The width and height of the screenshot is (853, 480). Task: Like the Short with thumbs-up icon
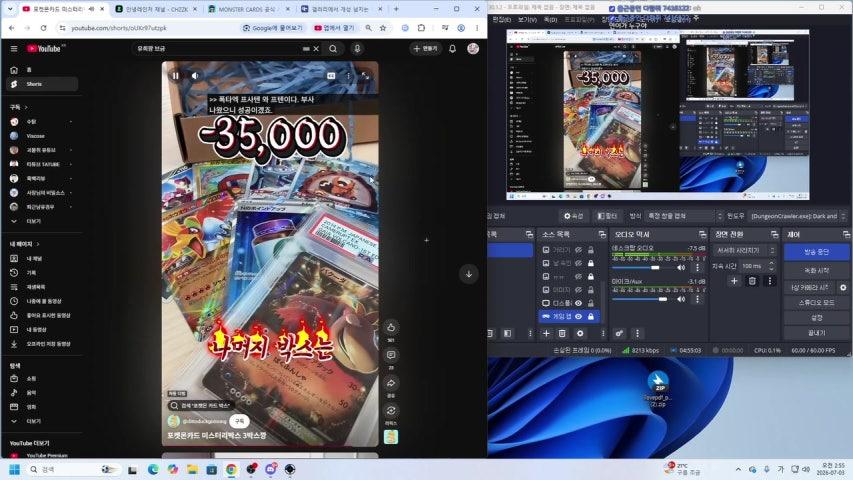pos(391,328)
